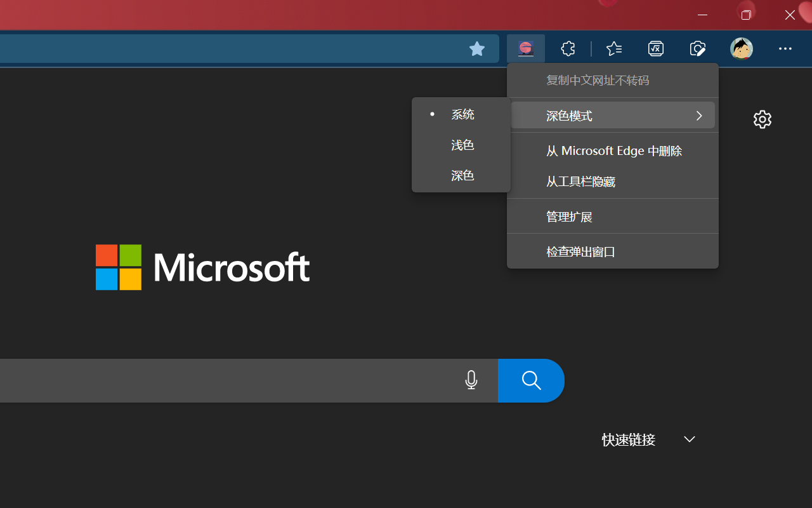The height and width of the screenshot is (508, 812).
Task: Click the filled favorite star in address bar
Action: [x=477, y=48]
